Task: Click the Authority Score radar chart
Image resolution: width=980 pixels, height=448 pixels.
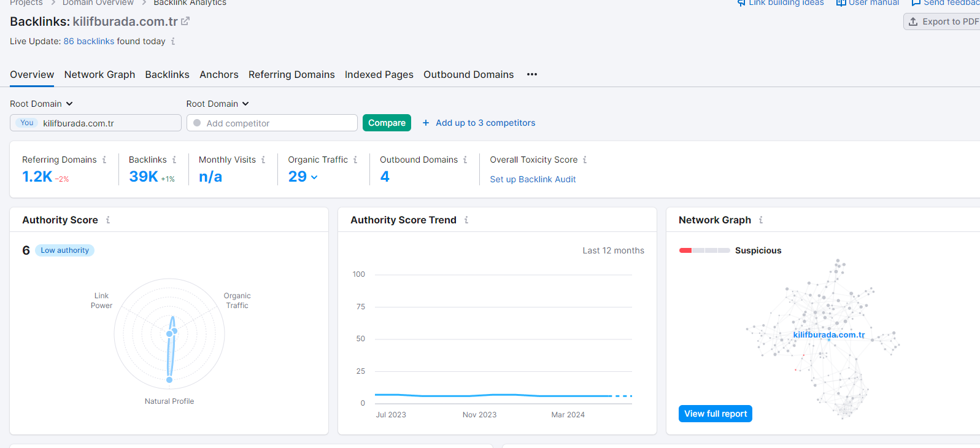Action: [x=169, y=334]
